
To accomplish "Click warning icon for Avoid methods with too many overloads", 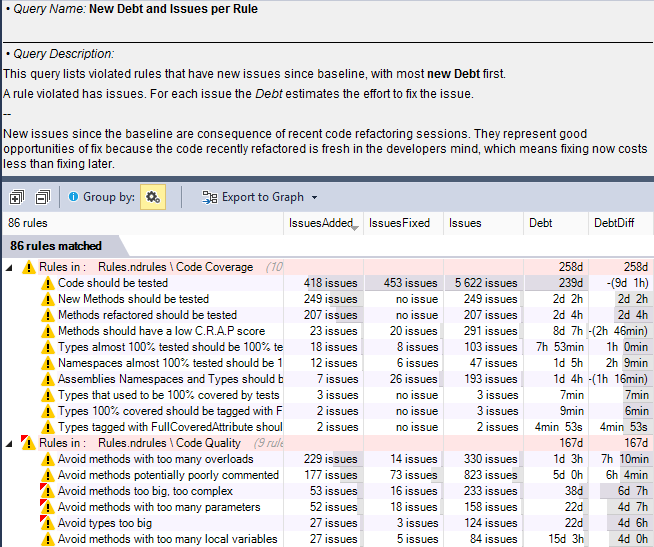I will click(47, 459).
